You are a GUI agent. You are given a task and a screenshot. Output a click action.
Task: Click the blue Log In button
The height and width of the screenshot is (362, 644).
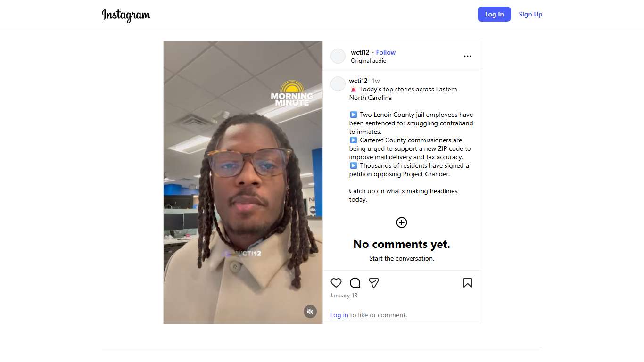tap(494, 14)
